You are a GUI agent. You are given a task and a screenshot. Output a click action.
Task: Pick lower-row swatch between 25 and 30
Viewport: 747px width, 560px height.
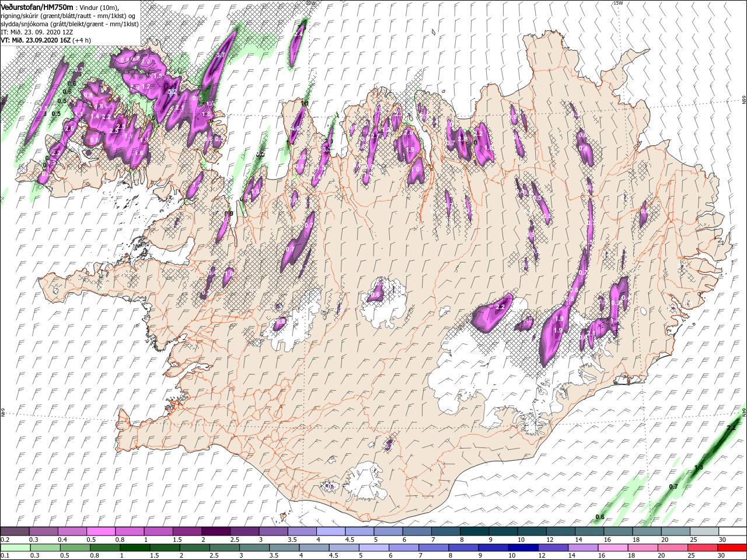pos(704,547)
